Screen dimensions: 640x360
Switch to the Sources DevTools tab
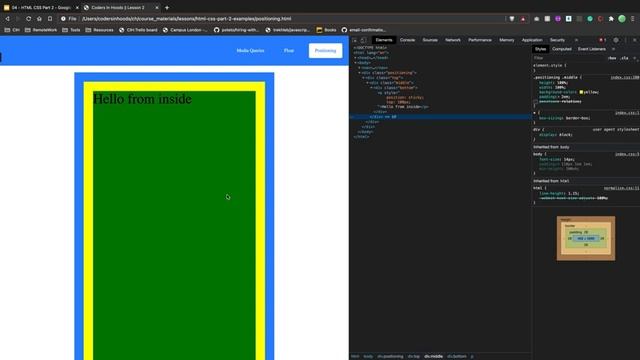430,40
